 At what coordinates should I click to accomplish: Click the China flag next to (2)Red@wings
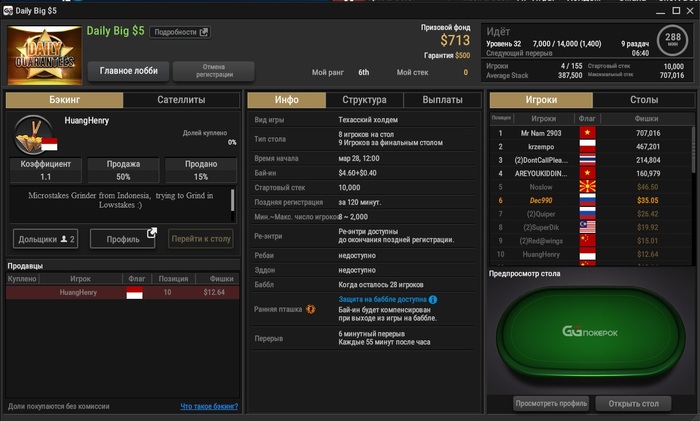587,240
